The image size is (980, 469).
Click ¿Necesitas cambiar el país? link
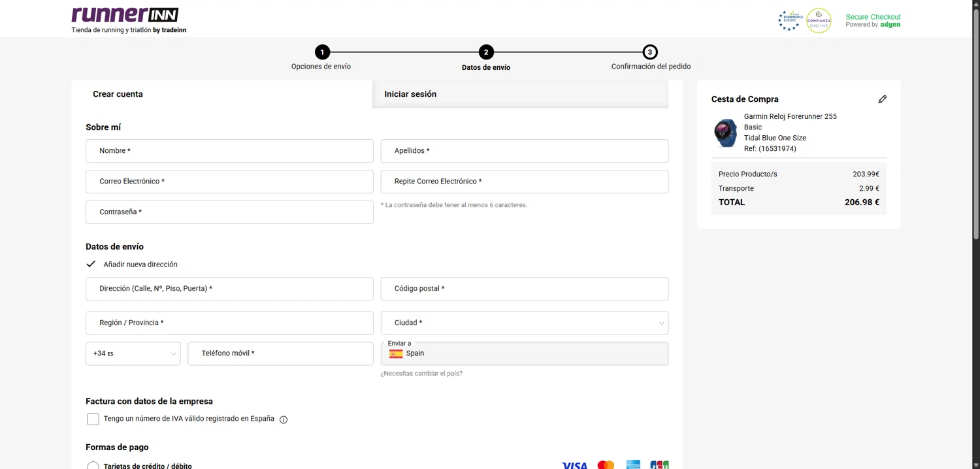421,374
